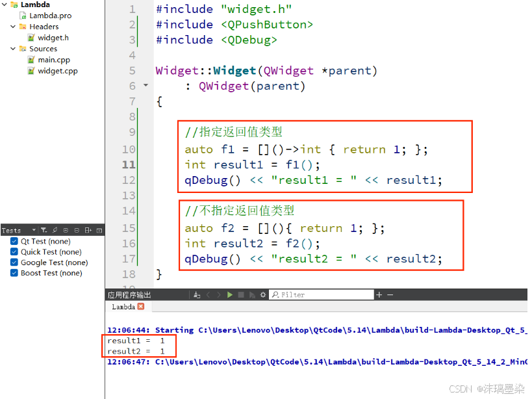Image resolution: width=532 pixels, height=399 pixels.
Task: Select the Boost Test (none) row
Action: pos(51,273)
